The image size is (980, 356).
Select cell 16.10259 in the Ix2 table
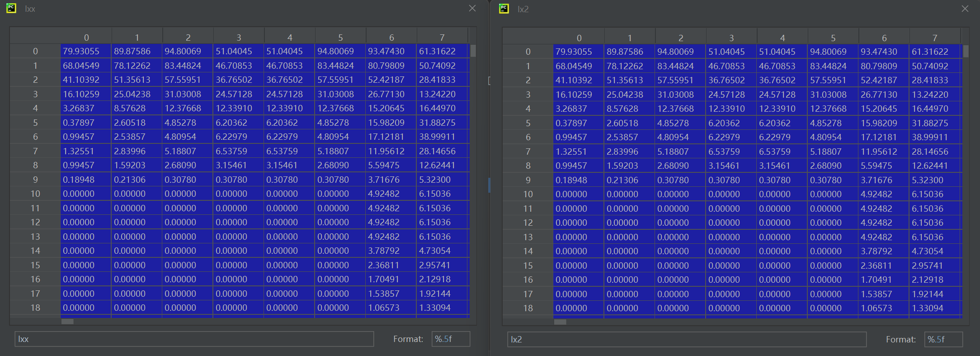pyautogui.click(x=579, y=95)
